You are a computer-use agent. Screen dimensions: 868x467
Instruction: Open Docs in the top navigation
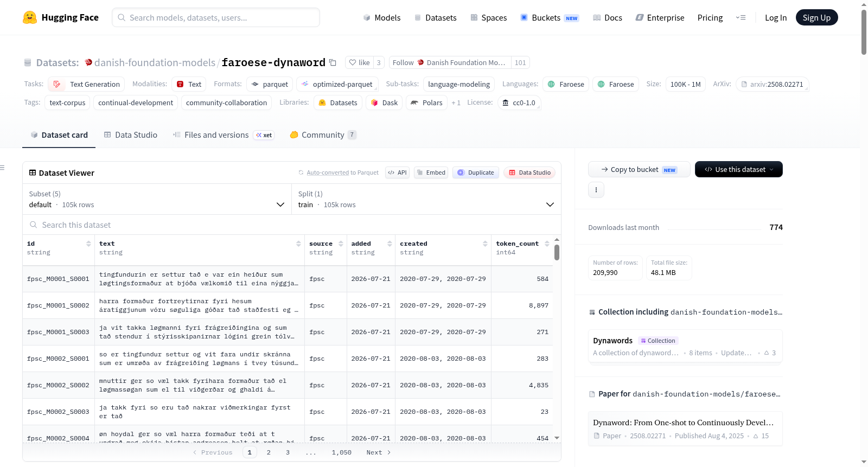tap(608, 18)
